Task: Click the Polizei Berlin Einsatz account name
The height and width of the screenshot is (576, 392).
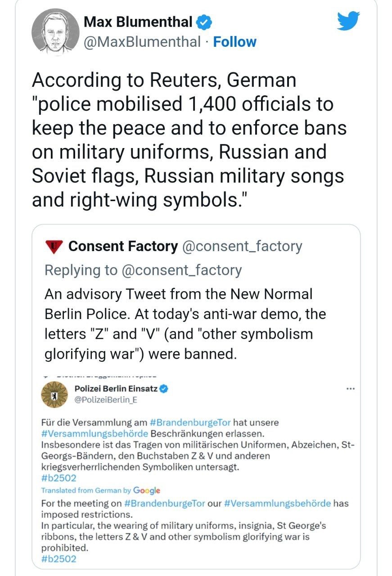Action: (116, 389)
